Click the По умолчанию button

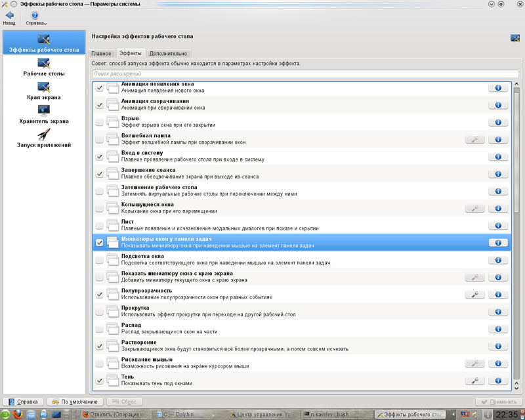coord(74,401)
